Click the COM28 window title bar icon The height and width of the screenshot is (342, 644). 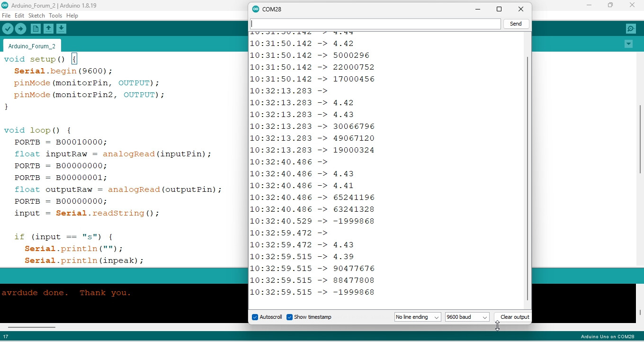pos(256,9)
